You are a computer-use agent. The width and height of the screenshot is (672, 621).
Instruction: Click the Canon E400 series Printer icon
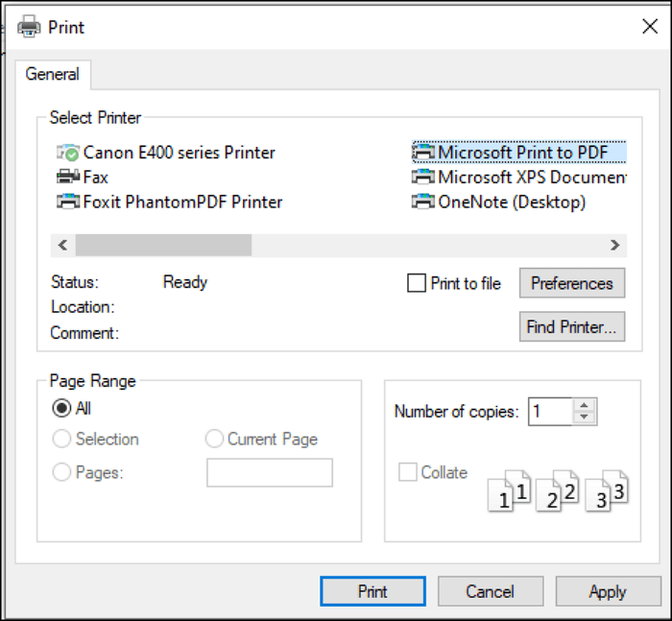click(68, 153)
